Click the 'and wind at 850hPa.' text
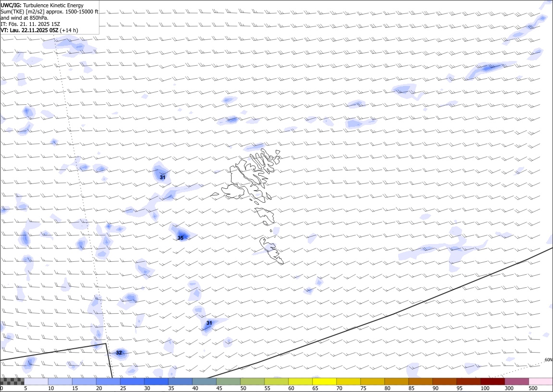The width and height of the screenshot is (553, 392). pos(25,18)
